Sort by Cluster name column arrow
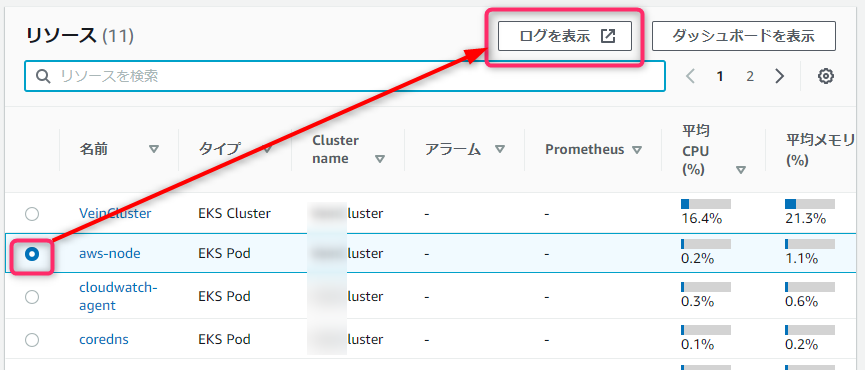The width and height of the screenshot is (865, 370). pyautogui.click(x=380, y=159)
